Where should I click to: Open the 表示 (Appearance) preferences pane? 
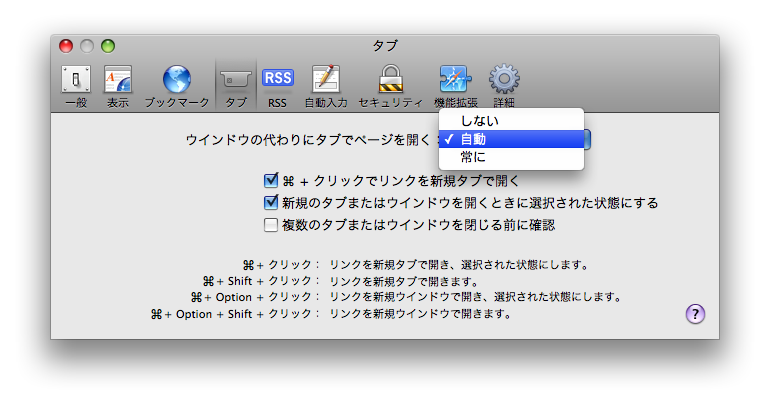pyautogui.click(x=118, y=84)
